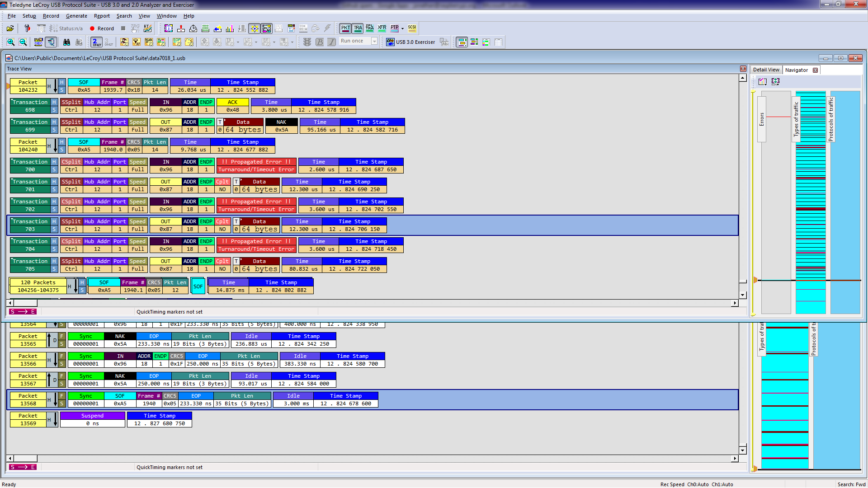Open the error summary report icon
Viewport: 868px width, 488px height.
pos(181,28)
